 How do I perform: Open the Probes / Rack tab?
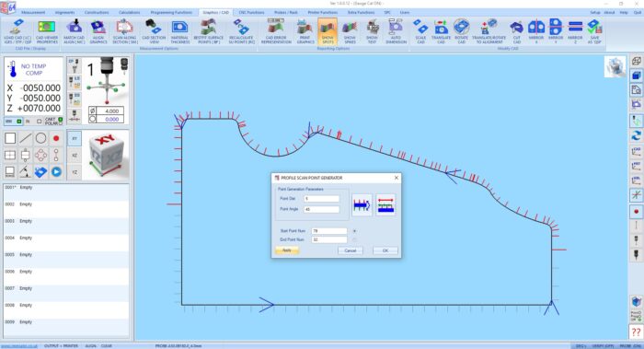[286, 12]
